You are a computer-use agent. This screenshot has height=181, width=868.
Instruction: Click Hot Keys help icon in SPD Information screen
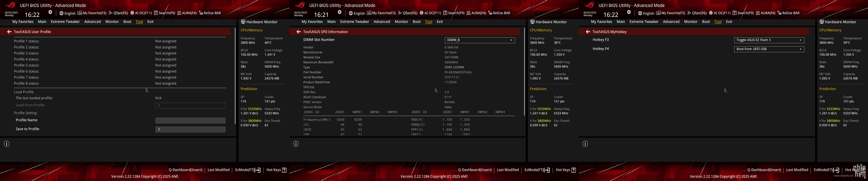pyautogui.click(x=574, y=170)
